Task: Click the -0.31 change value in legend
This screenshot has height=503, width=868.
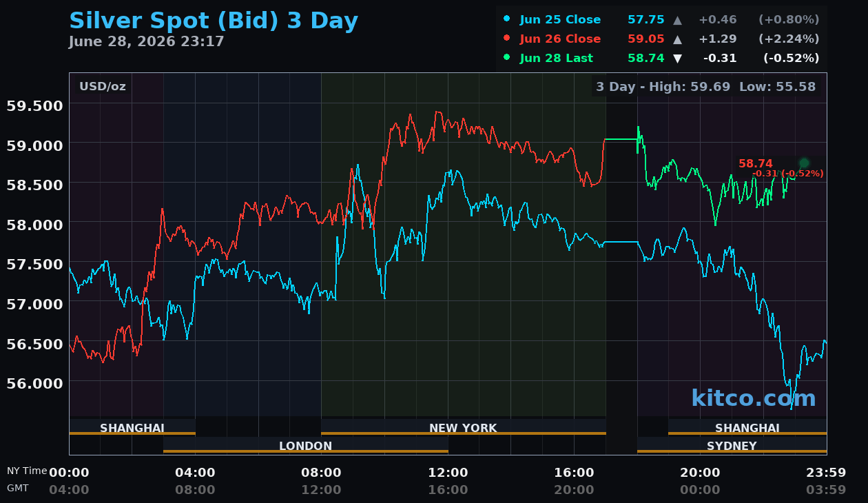Action: (720, 59)
